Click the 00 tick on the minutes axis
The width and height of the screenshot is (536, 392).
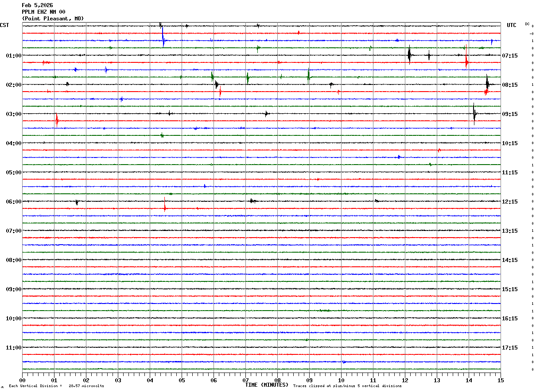coord(22,380)
